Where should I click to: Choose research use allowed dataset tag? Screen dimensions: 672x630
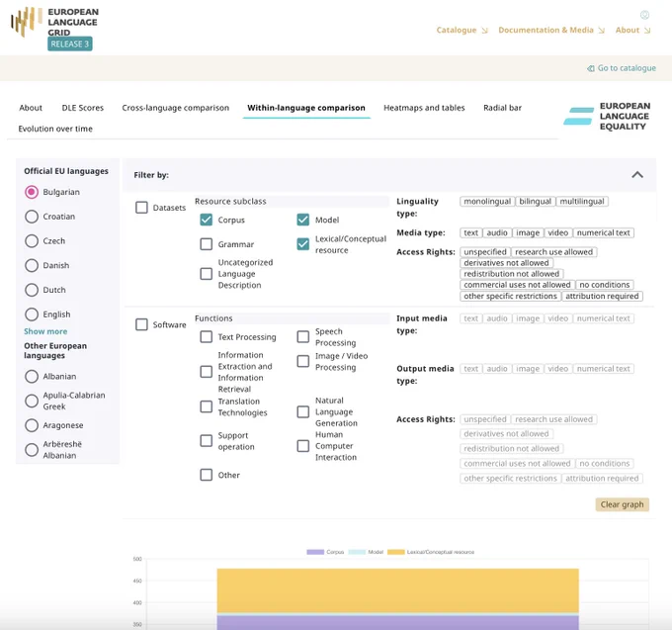553,252
